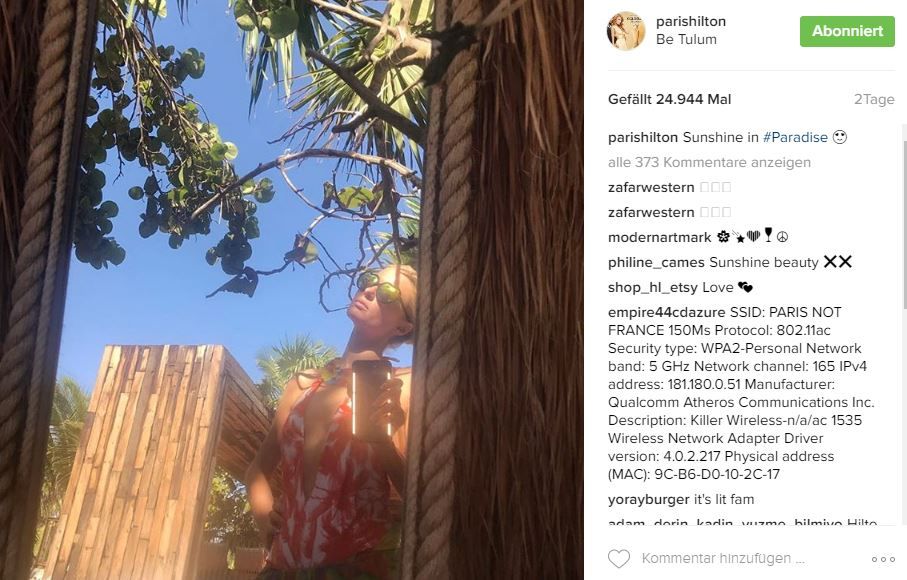This screenshot has width=907, height=580.
Task: Click the heart like icon
Action: coord(619,559)
